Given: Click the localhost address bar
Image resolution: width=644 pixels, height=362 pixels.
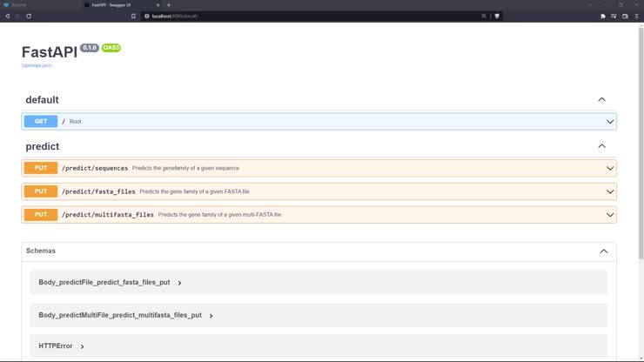Looking at the screenshot, I should [314, 16].
